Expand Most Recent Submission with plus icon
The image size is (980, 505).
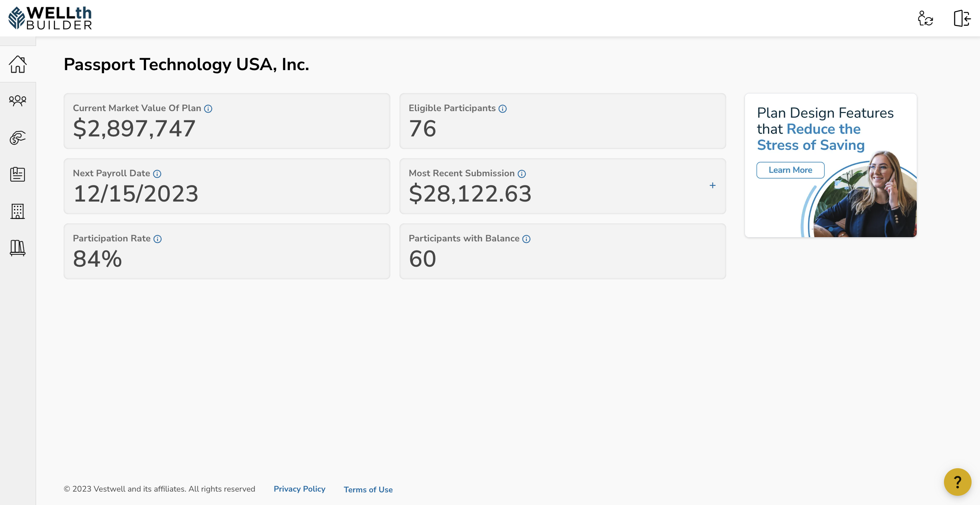coord(713,185)
